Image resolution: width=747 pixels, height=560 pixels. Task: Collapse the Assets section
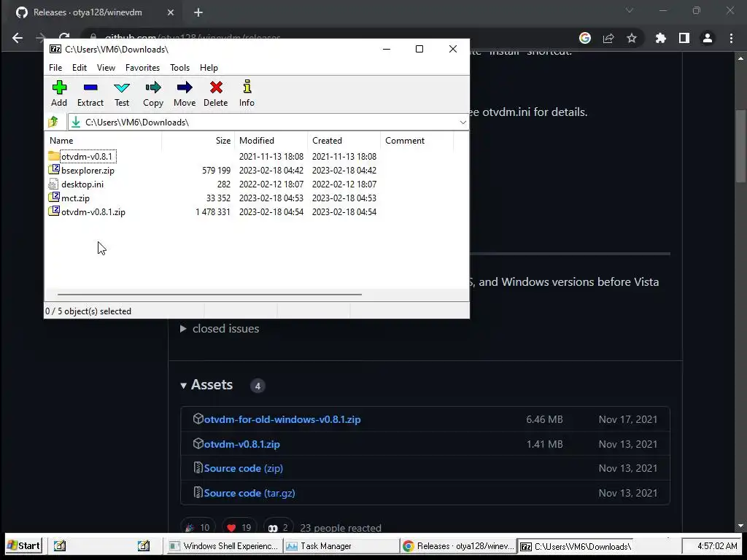[x=183, y=386]
